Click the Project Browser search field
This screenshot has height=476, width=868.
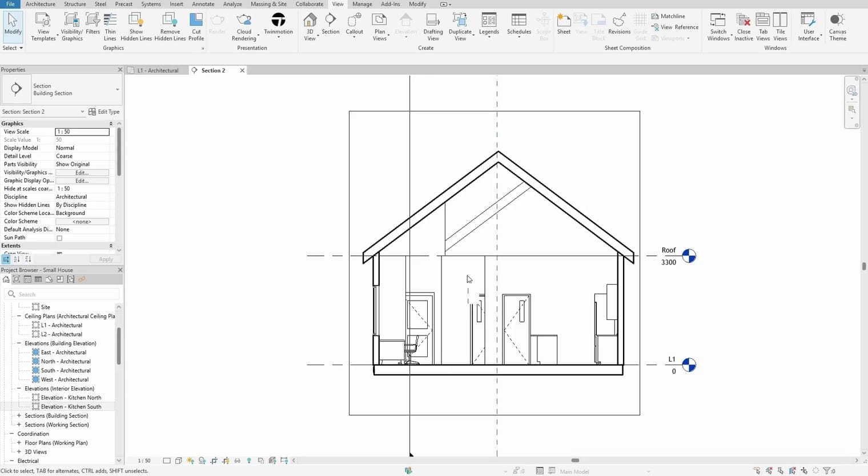click(62, 294)
